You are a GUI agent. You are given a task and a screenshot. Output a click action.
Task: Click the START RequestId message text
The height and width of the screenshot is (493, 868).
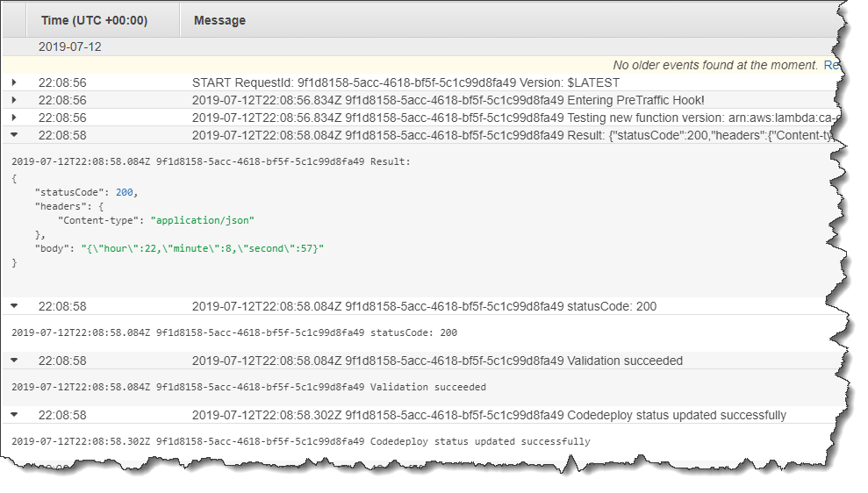coord(405,82)
